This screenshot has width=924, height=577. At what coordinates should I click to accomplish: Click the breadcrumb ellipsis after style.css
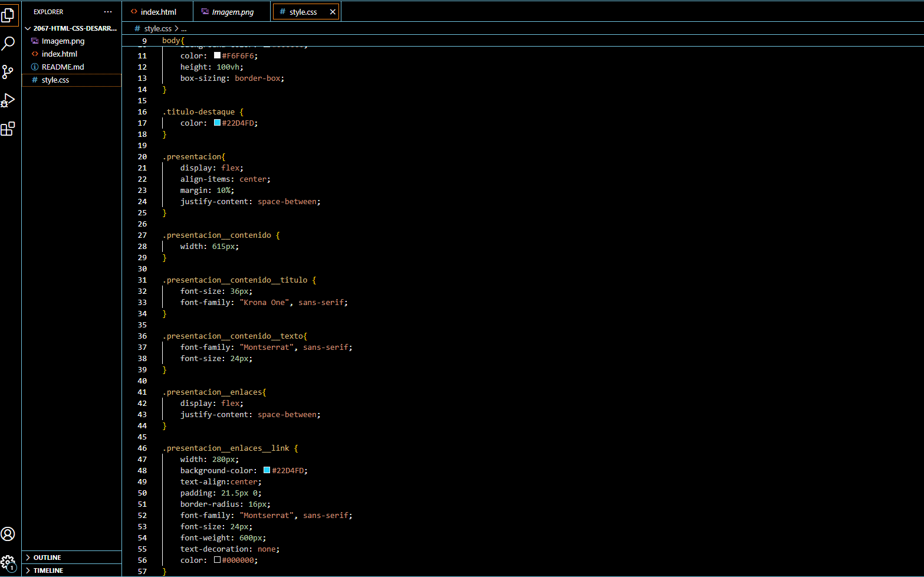point(184,28)
